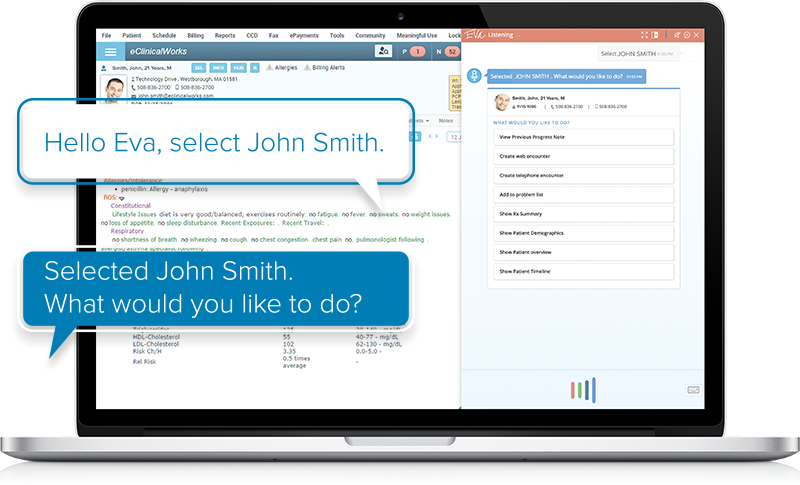The image size is (800, 485).
Task: Click the eClinicalWorks logo
Action: tap(158, 52)
